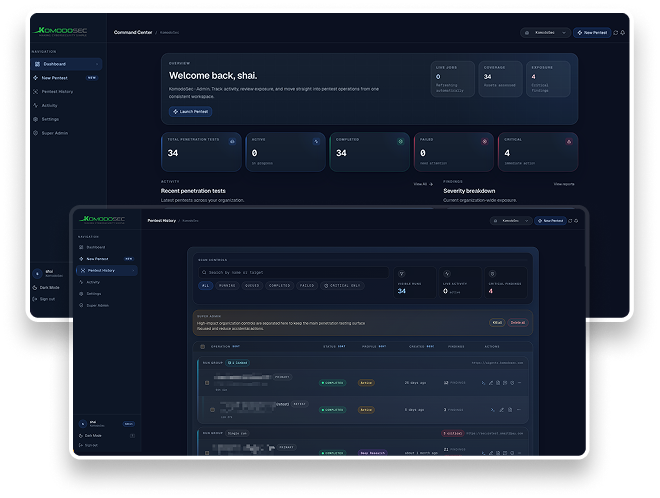This screenshot has height=498, width=660.
Task: Open more actions menu in 5 days ago row
Action: pyautogui.click(x=519, y=410)
